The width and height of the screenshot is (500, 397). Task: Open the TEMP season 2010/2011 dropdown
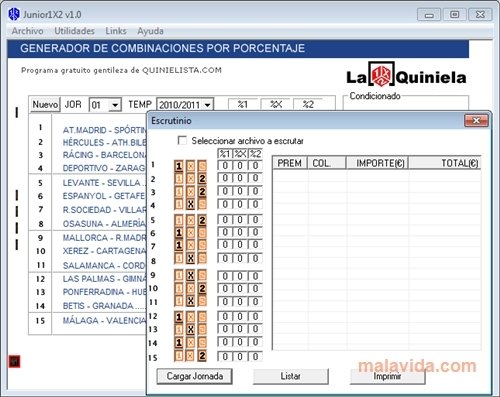[208, 105]
